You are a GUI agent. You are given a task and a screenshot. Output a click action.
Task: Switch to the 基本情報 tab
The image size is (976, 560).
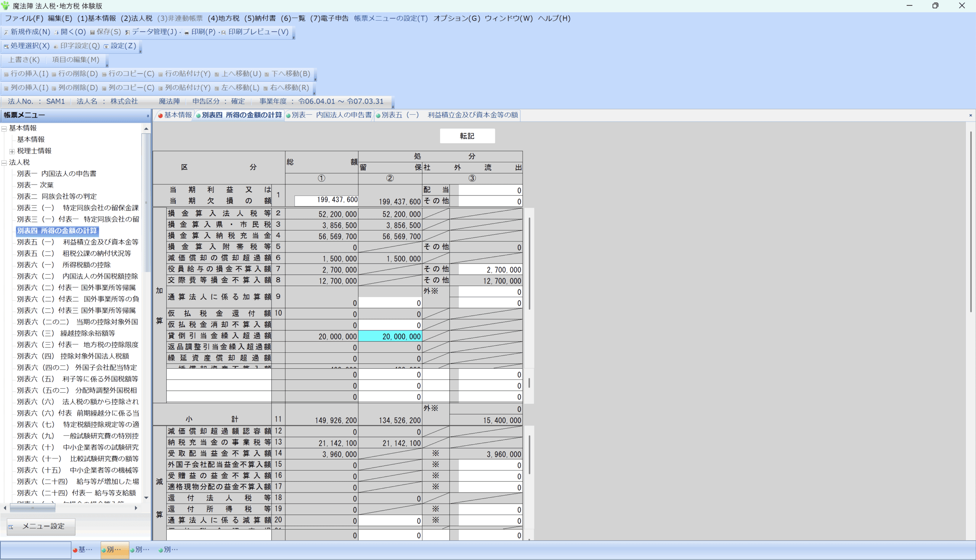[175, 115]
